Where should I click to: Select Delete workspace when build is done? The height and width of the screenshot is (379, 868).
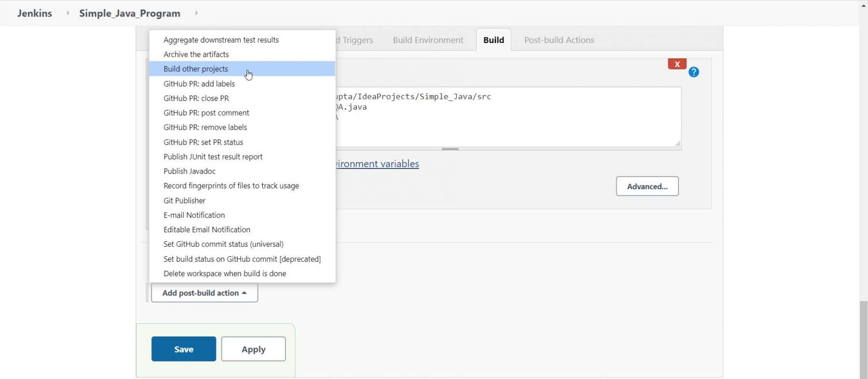coord(242,273)
